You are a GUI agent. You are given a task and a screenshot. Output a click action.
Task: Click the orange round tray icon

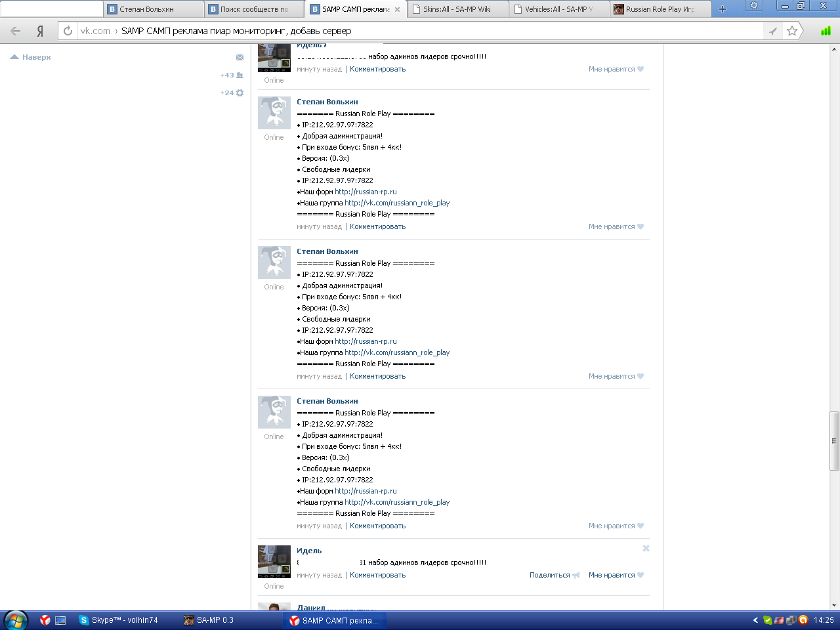[803, 620]
